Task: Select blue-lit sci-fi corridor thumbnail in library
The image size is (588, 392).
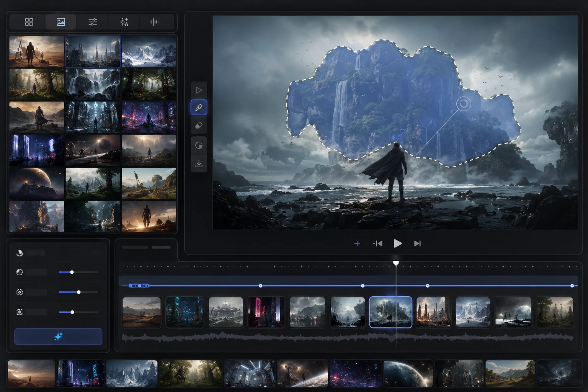Action: [x=93, y=118]
